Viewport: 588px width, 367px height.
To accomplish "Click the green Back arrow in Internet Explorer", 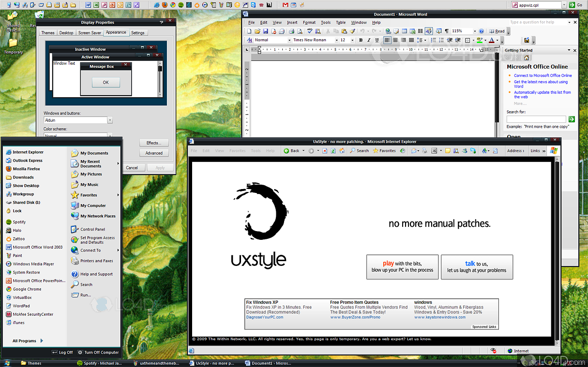I will pyautogui.click(x=286, y=151).
